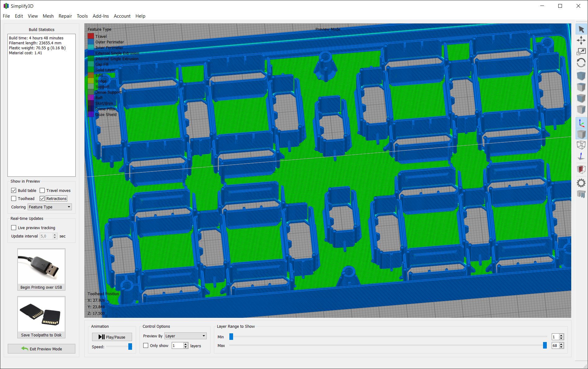This screenshot has width=588, height=369.
Task: Click Begin Printing over USB
Action: [41, 269]
